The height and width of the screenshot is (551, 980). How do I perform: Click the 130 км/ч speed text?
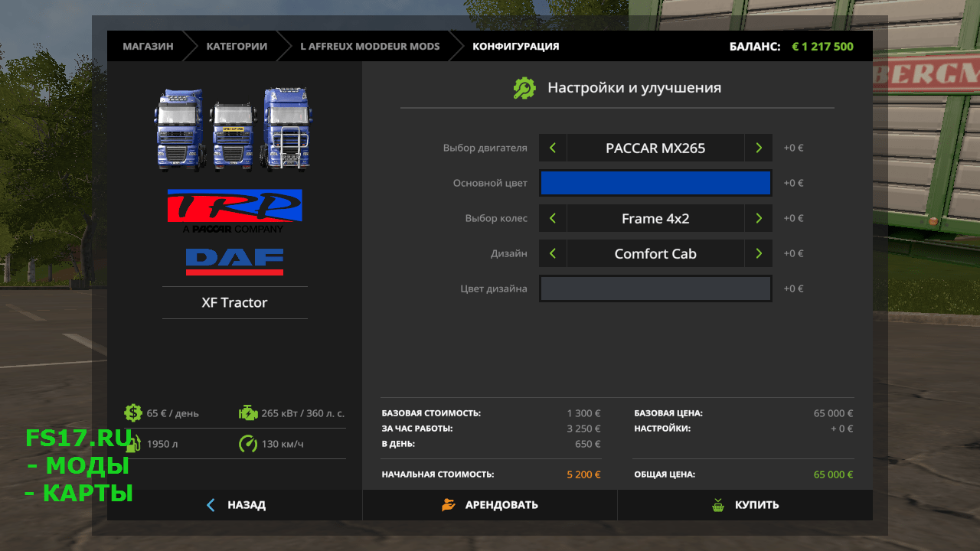click(281, 444)
